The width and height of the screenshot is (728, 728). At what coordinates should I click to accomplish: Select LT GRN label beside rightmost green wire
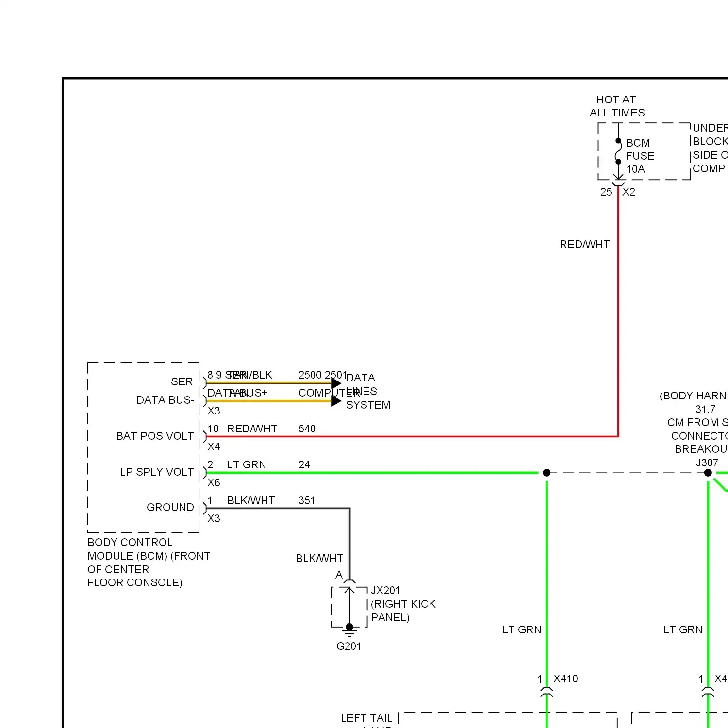click(683, 629)
